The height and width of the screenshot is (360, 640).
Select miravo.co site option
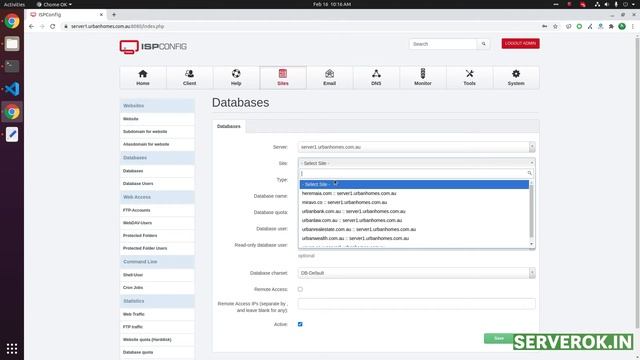tap(414, 202)
